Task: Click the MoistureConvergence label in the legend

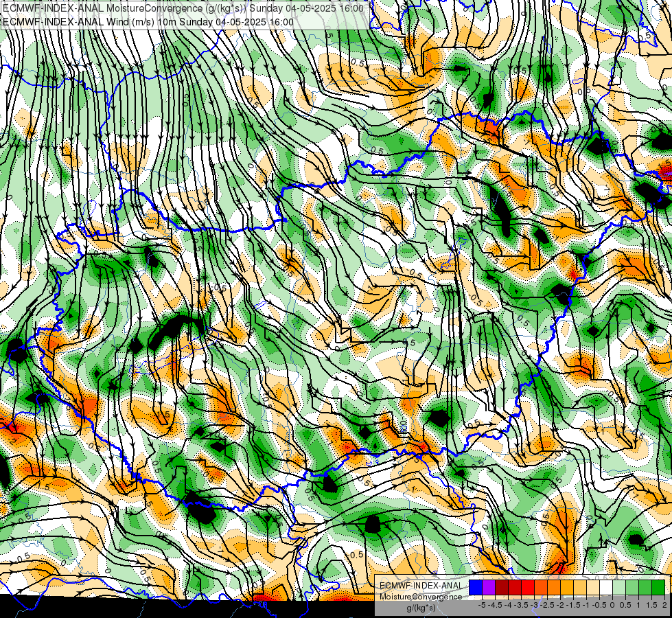Action: pos(421,597)
